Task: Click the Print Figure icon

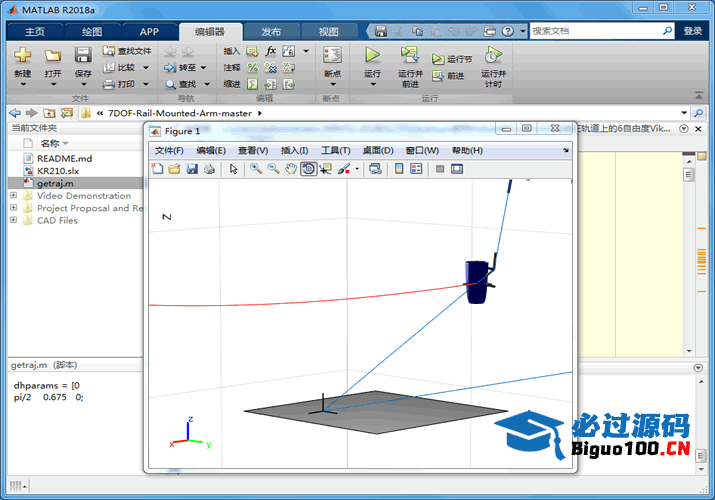Action: (x=209, y=169)
